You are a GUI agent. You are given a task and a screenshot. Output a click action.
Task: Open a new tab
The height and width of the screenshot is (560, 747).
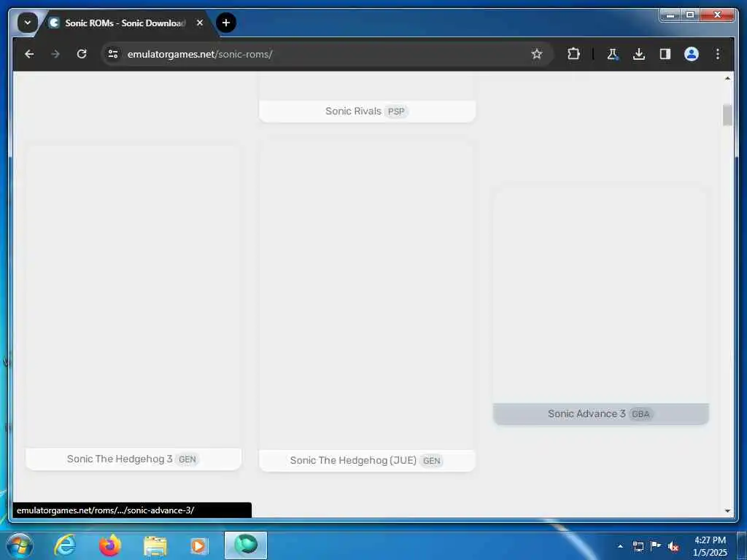[x=226, y=23]
